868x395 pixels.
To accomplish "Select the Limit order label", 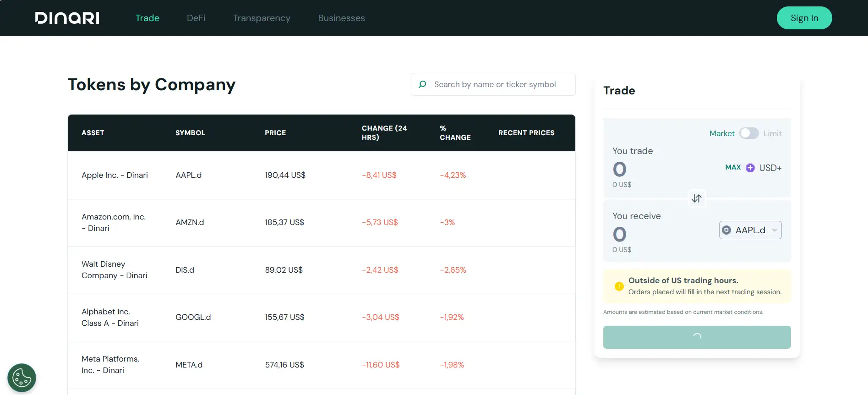I will click(x=772, y=133).
